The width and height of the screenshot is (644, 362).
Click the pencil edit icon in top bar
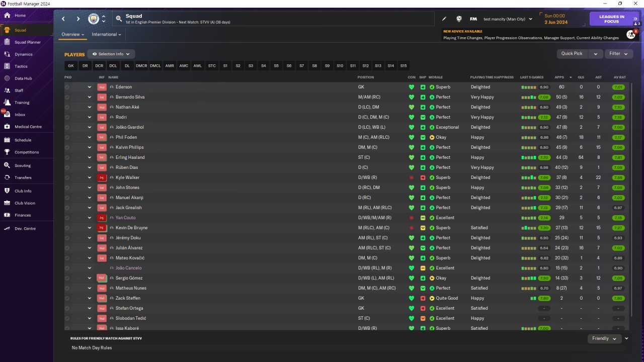(x=444, y=19)
